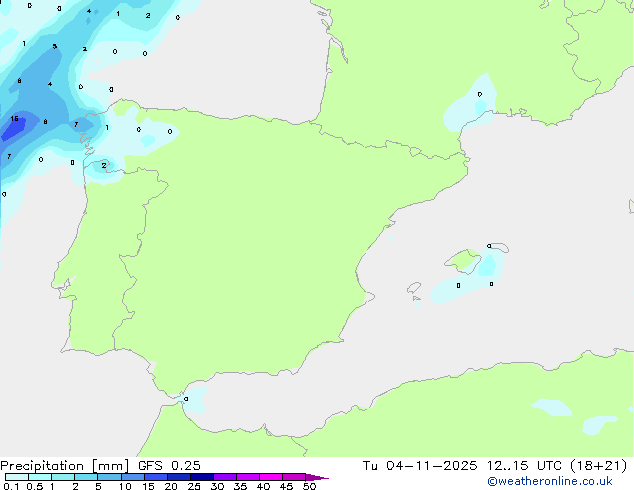Click the legend label "25"
Screen dimensions: 634x490
pos(194,486)
